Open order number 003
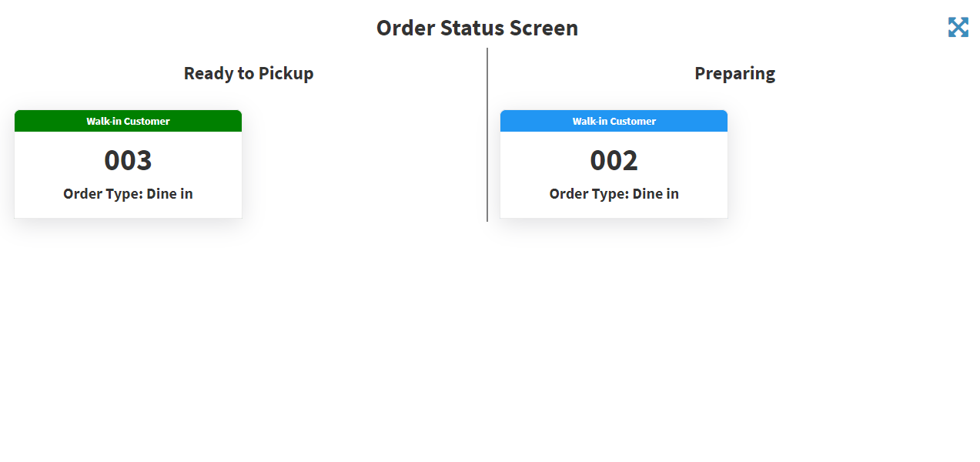Image resolution: width=980 pixels, height=462 pixels. (x=128, y=161)
